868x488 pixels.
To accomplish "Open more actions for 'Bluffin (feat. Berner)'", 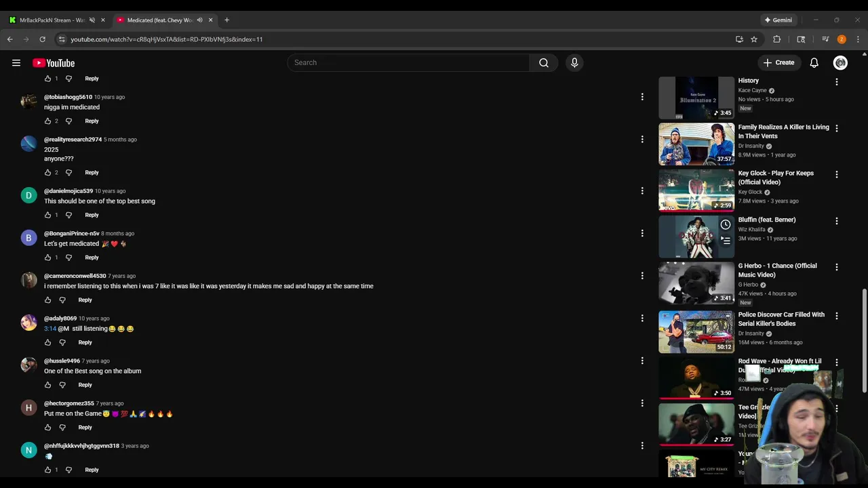I will click(837, 221).
